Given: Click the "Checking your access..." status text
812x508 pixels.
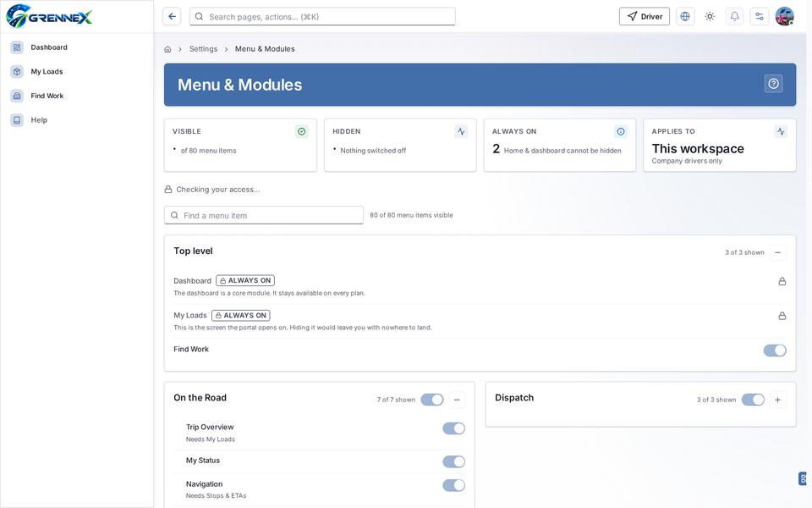Looking at the screenshot, I should click(218, 190).
